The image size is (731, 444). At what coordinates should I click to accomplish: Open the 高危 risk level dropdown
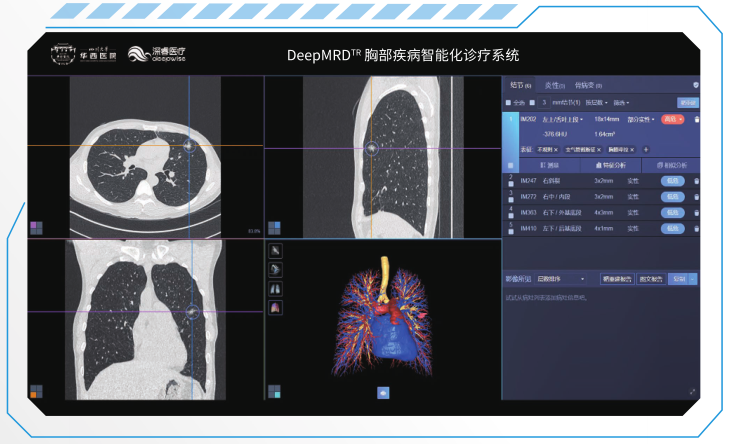tap(672, 119)
